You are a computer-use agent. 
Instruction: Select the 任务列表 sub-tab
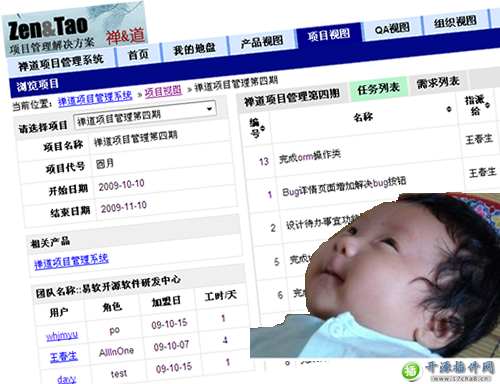[x=378, y=88]
